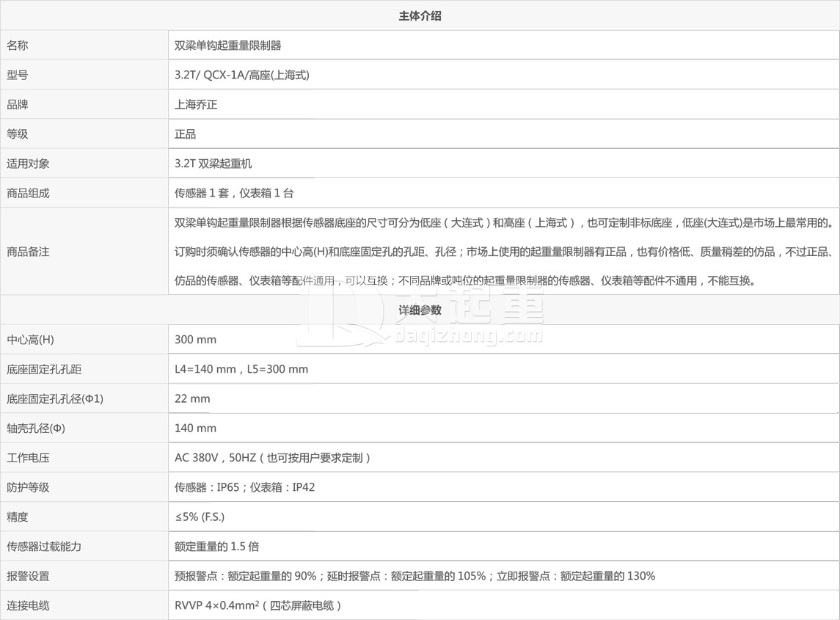Screen dimensions: 840x620
Task: Click the value 140 mm
Action: pyautogui.click(x=196, y=428)
